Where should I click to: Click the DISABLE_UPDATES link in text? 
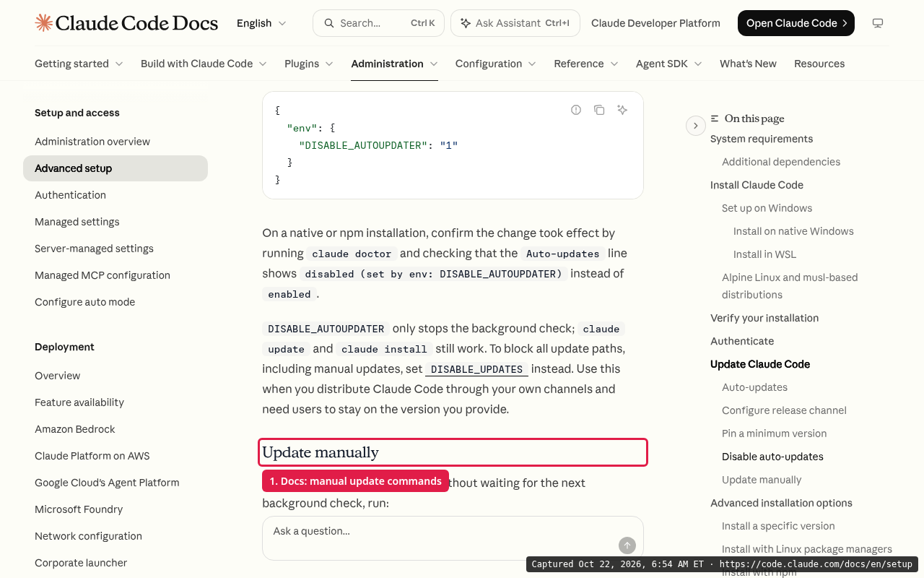coord(476,369)
